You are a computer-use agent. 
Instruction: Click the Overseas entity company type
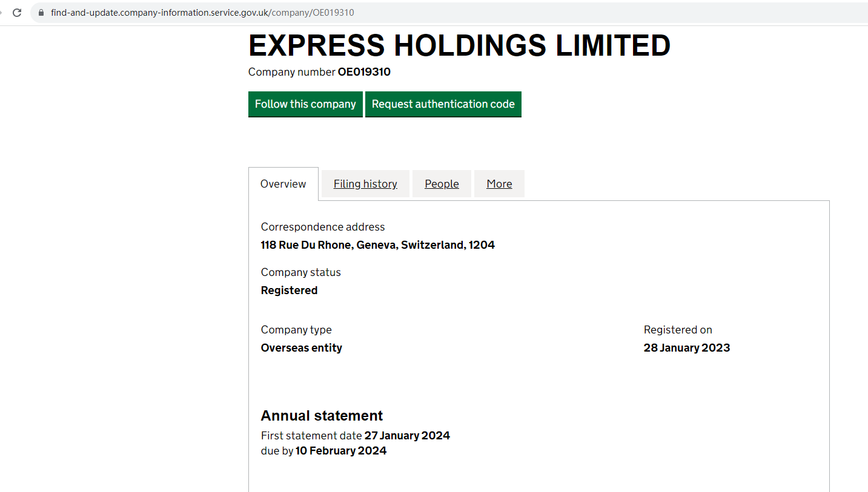[x=301, y=348]
